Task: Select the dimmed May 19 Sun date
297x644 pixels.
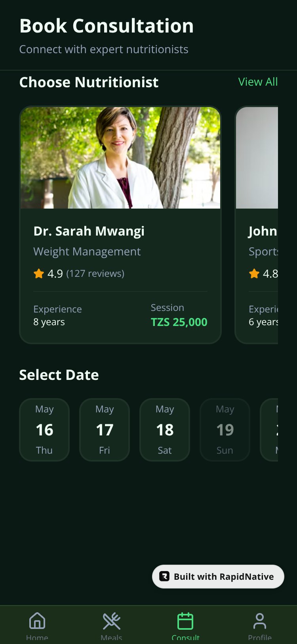Action: [x=225, y=430]
